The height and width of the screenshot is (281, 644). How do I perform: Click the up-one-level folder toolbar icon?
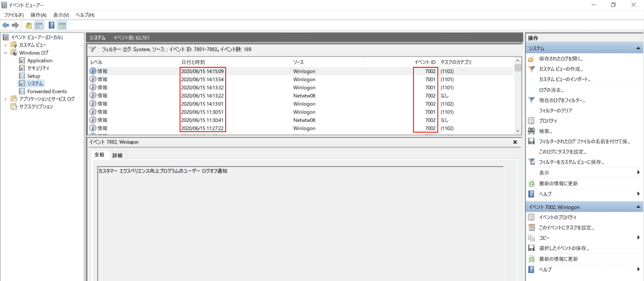pyautogui.click(x=29, y=25)
